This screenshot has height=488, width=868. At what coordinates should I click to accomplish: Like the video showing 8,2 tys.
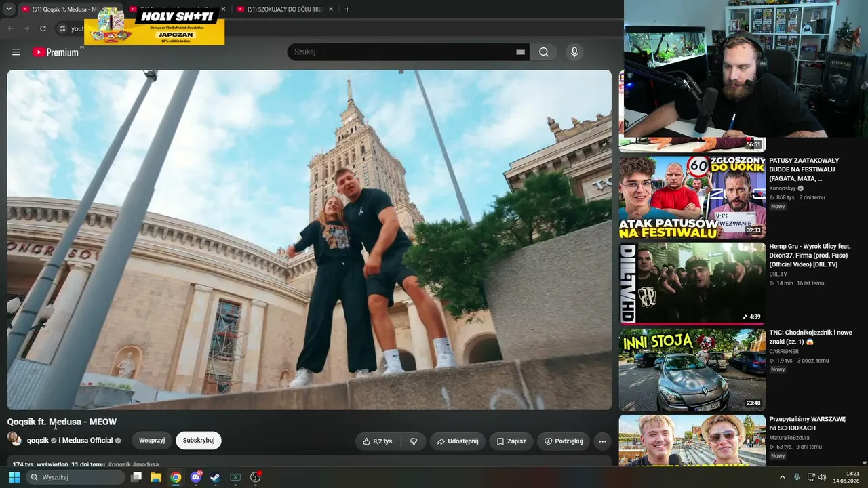click(x=378, y=441)
